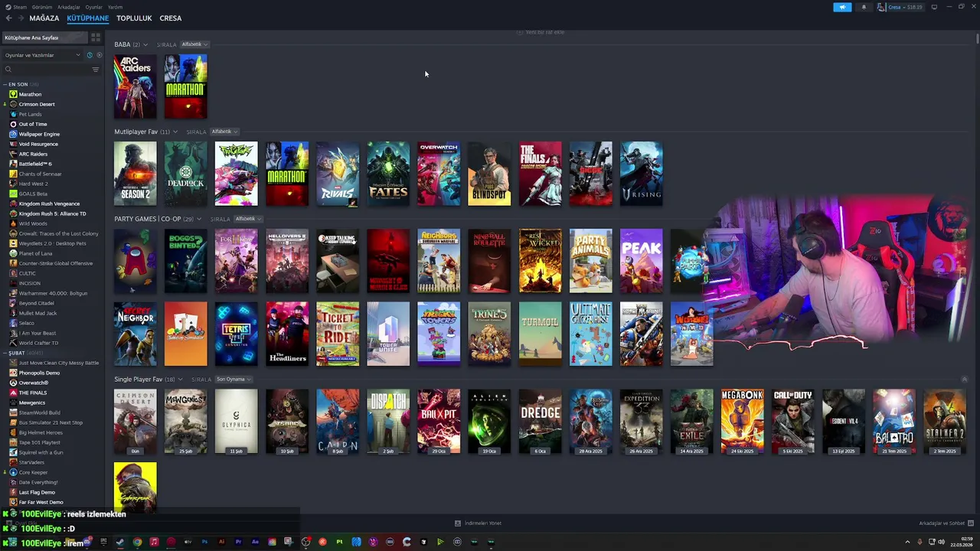Open the Görünüm menu
Image resolution: width=980 pixels, height=551 pixels.
pyautogui.click(x=42, y=7)
